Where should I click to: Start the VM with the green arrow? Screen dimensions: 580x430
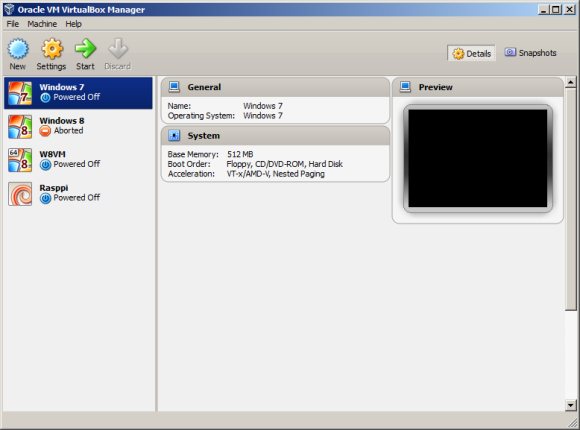pos(85,49)
